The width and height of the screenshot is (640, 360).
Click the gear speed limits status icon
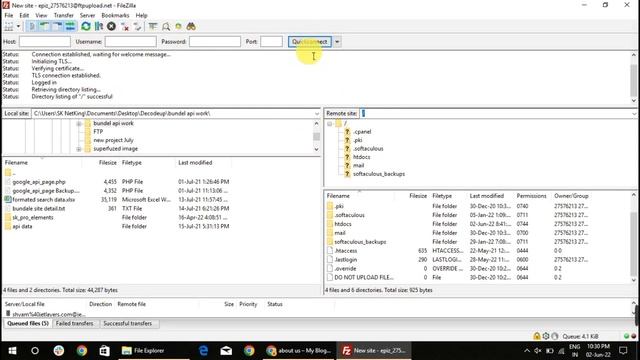click(x=546, y=336)
